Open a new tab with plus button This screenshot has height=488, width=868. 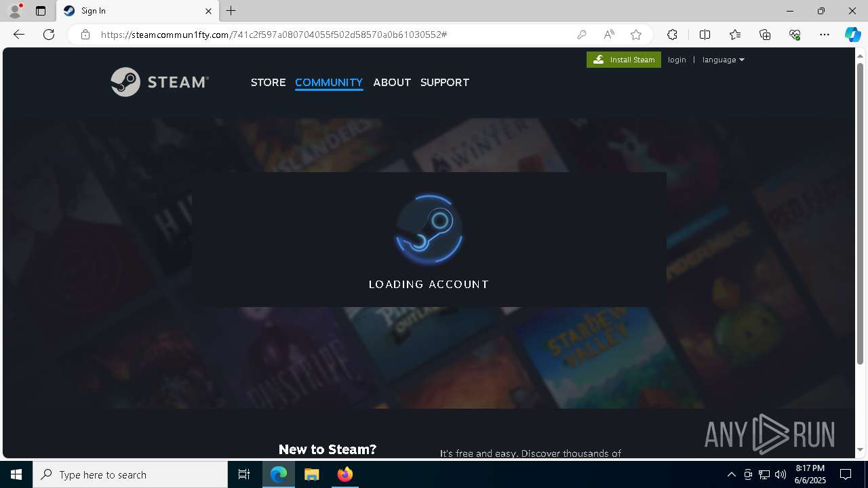click(x=231, y=11)
